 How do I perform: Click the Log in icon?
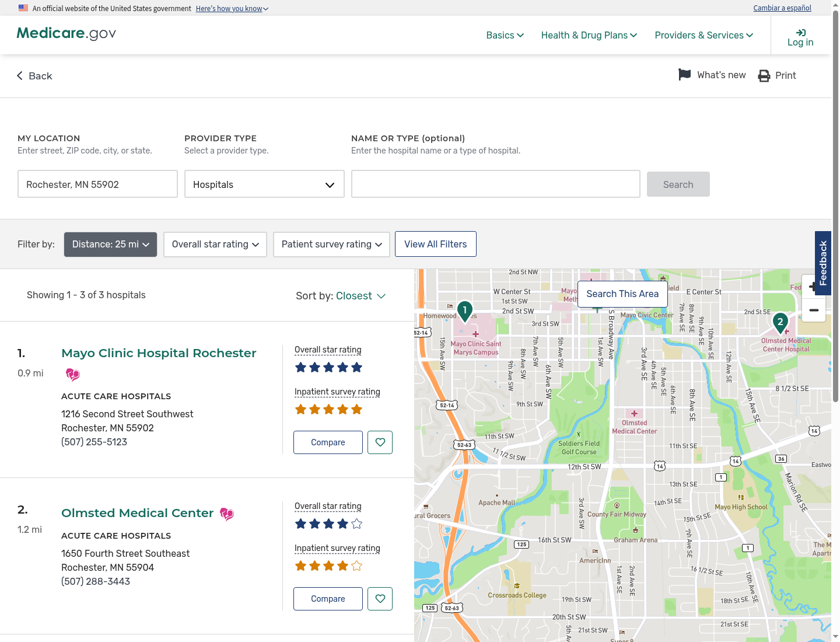tap(800, 33)
